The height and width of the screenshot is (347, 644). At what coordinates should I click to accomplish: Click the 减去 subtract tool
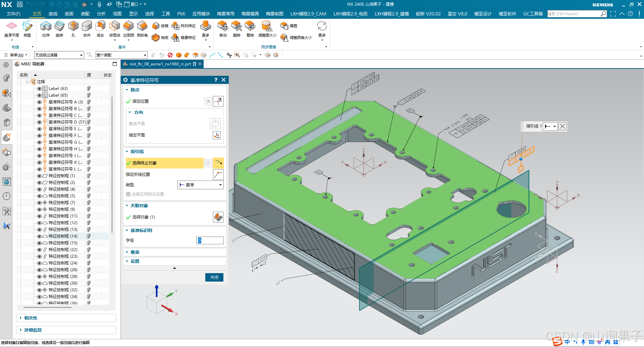100,29
